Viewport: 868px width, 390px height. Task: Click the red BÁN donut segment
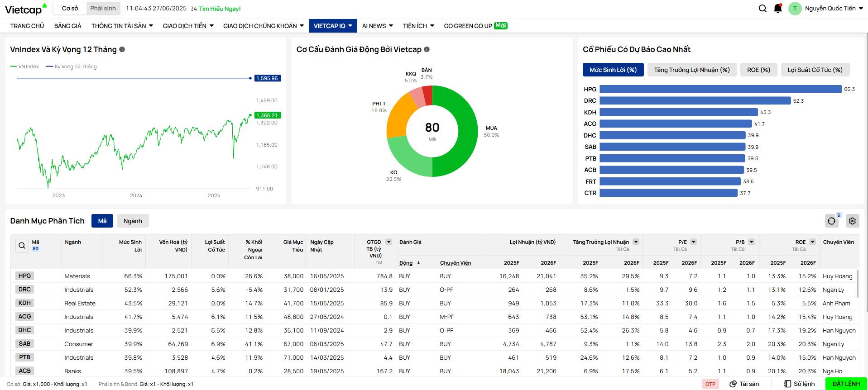tap(427, 95)
